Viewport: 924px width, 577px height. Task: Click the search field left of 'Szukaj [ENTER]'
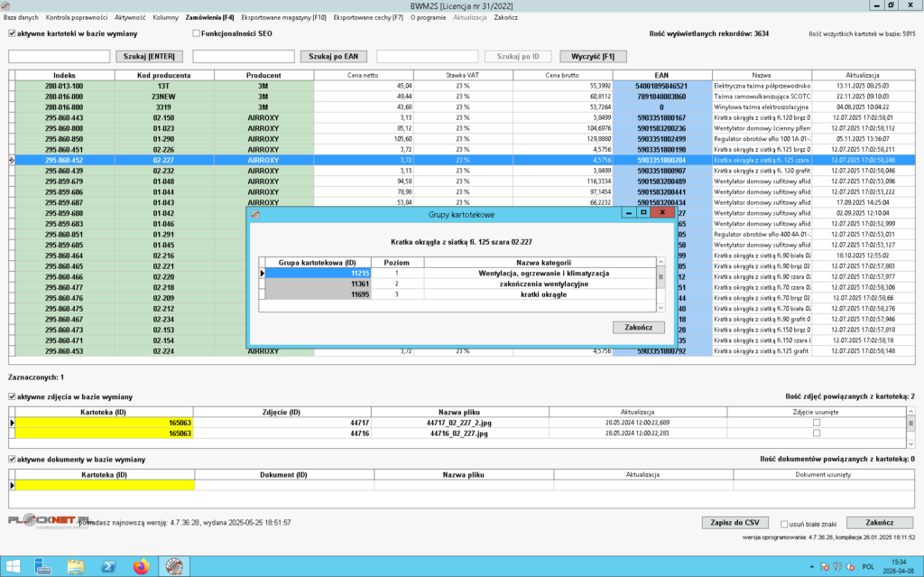60,56
